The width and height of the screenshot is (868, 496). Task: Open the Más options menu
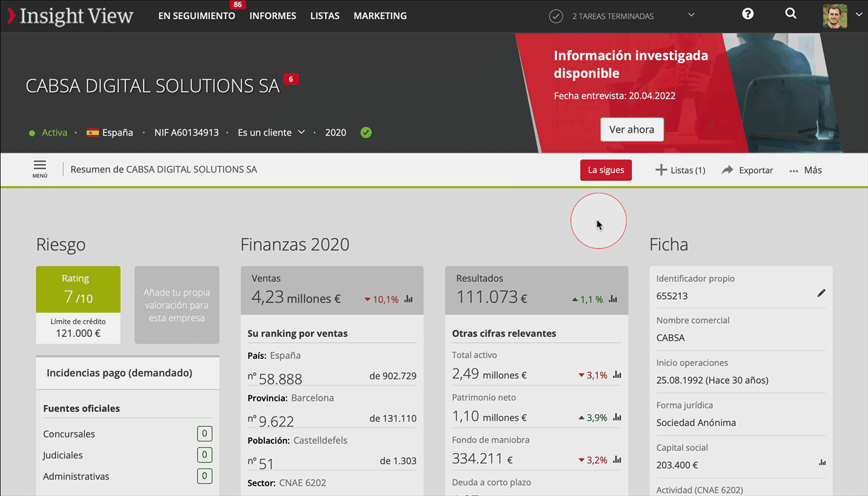[x=806, y=170]
